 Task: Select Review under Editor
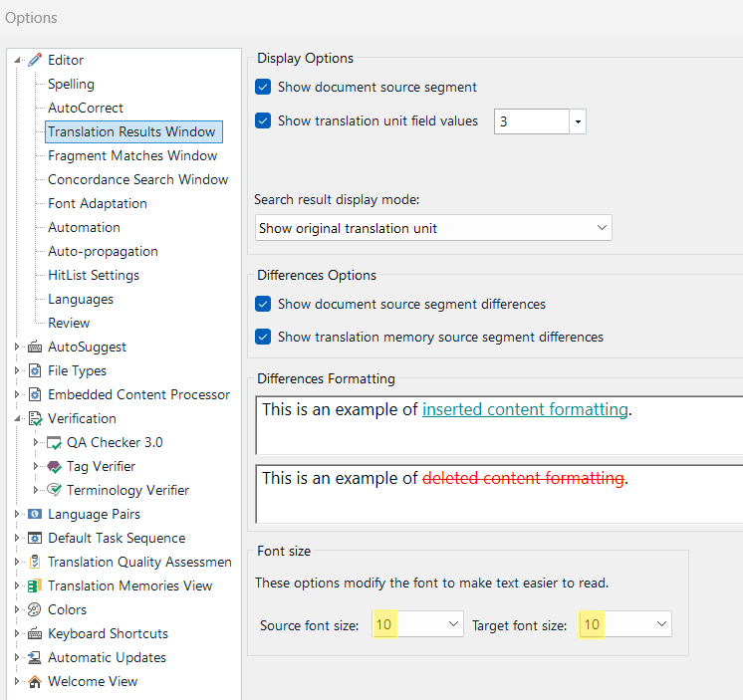pyautogui.click(x=69, y=323)
